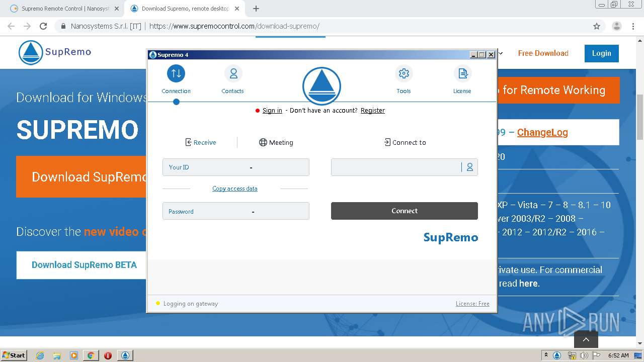Select the Receive option
The height and width of the screenshot is (362, 644).
(x=201, y=142)
